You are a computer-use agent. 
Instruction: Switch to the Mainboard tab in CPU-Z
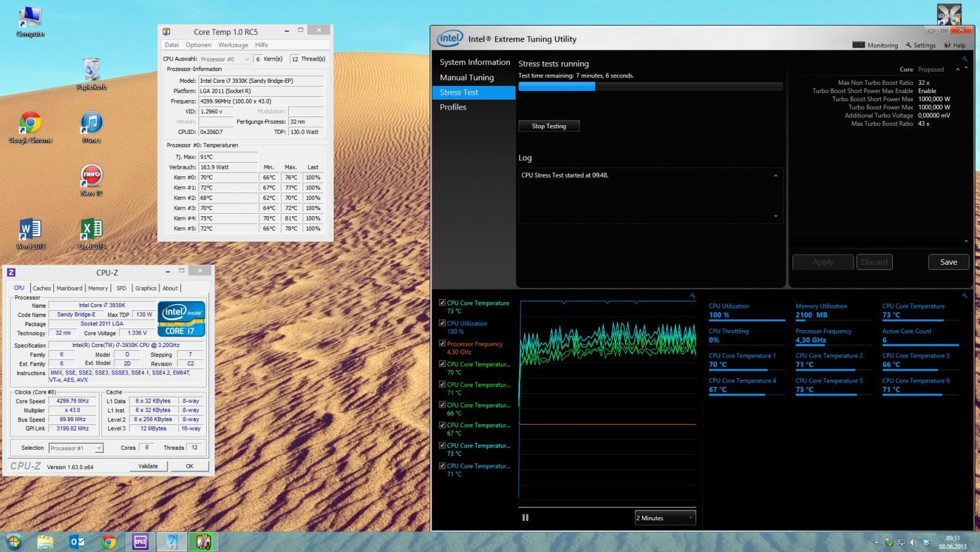click(69, 288)
